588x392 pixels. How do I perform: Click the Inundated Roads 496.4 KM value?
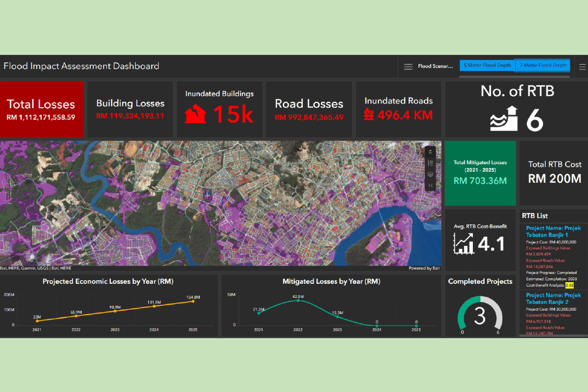[x=405, y=115]
